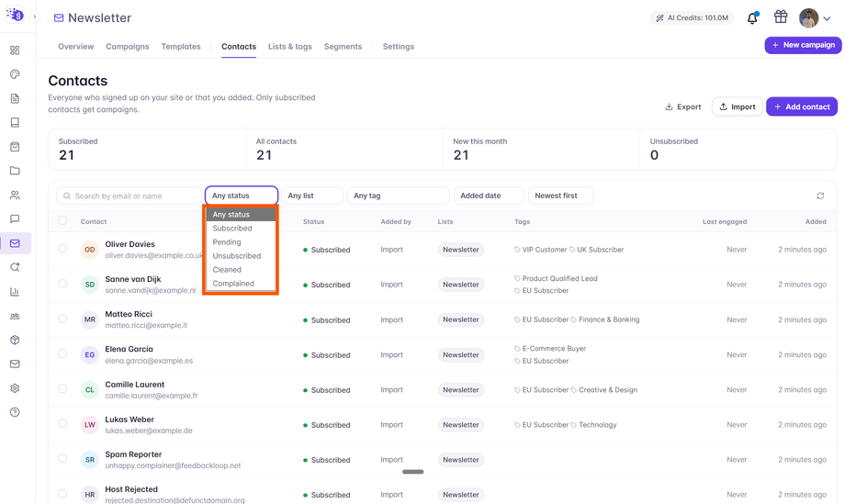Click the AI Credits 101.0M badge
Viewport: 845px width, 504px height.
(693, 17)
